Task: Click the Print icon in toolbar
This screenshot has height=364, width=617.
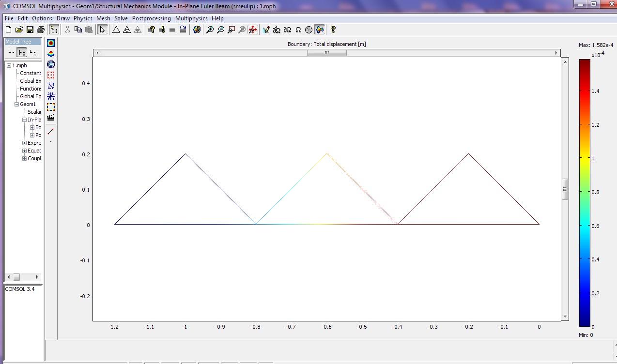Action: [x=41, y=30]
